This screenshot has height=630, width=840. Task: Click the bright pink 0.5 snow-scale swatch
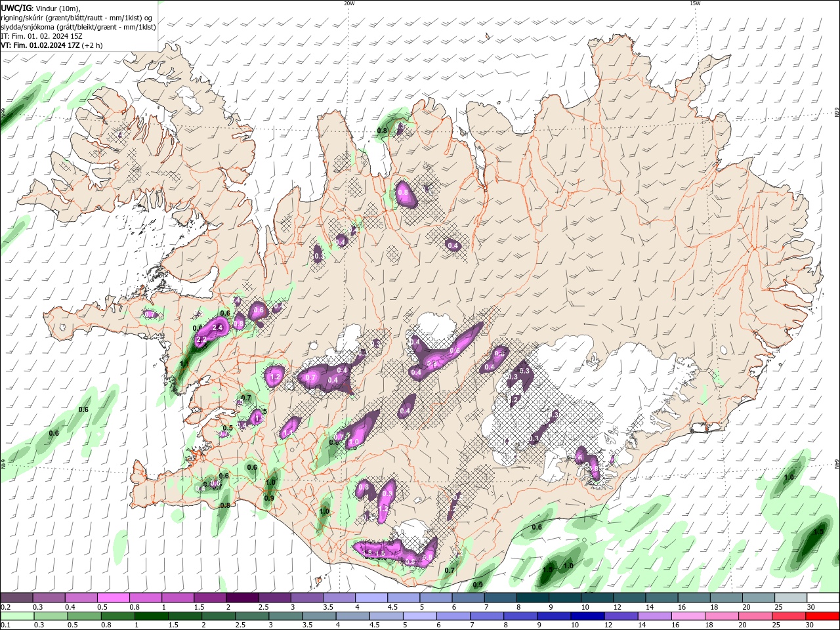(x=113, y=598)
